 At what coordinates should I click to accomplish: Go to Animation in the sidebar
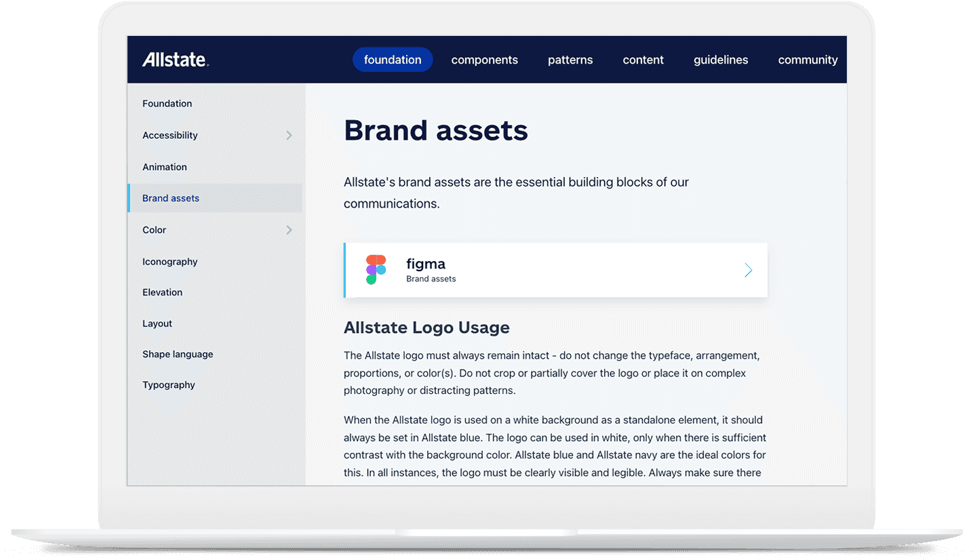tap(165, 167)
